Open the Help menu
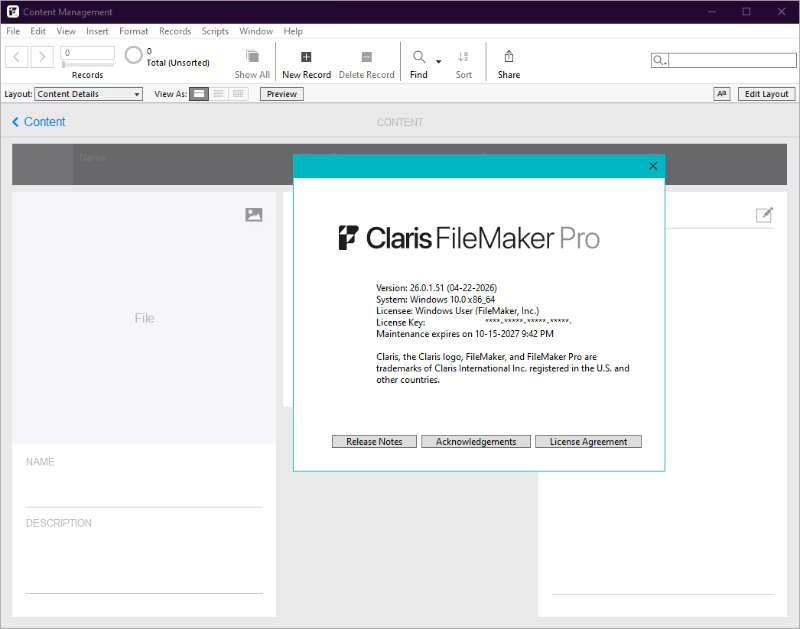 coord(293,32)
